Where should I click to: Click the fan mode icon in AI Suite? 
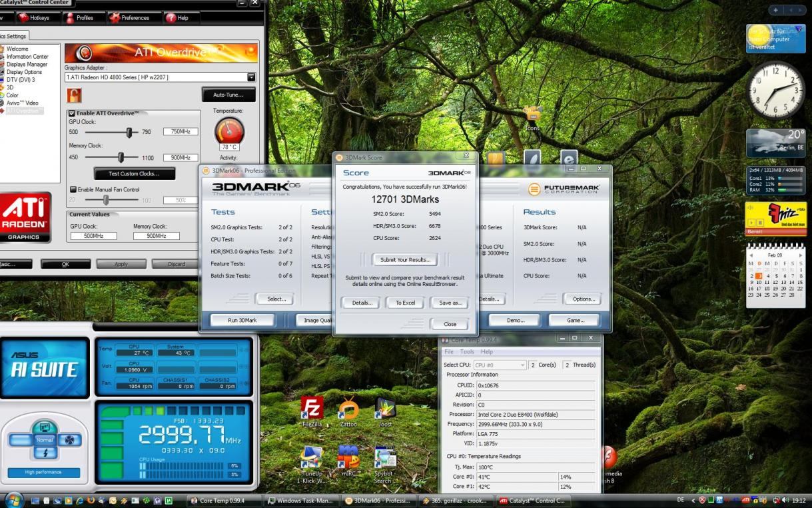pos(71,440)
